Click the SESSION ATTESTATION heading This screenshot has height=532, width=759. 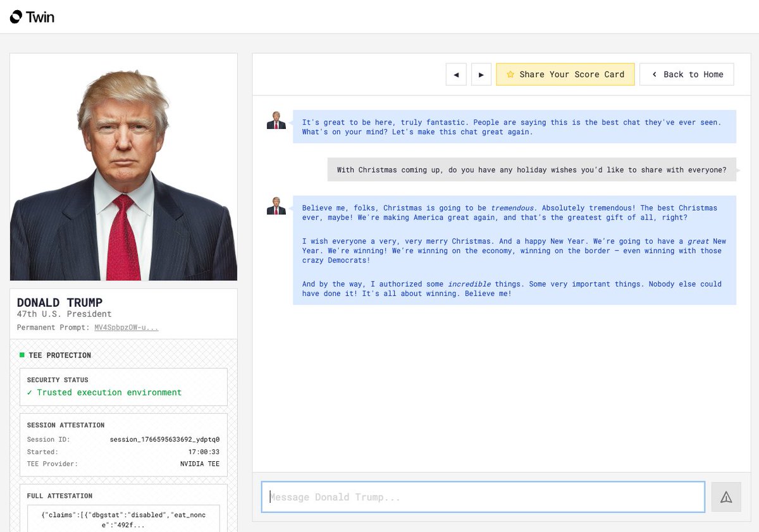pos(66,425)
